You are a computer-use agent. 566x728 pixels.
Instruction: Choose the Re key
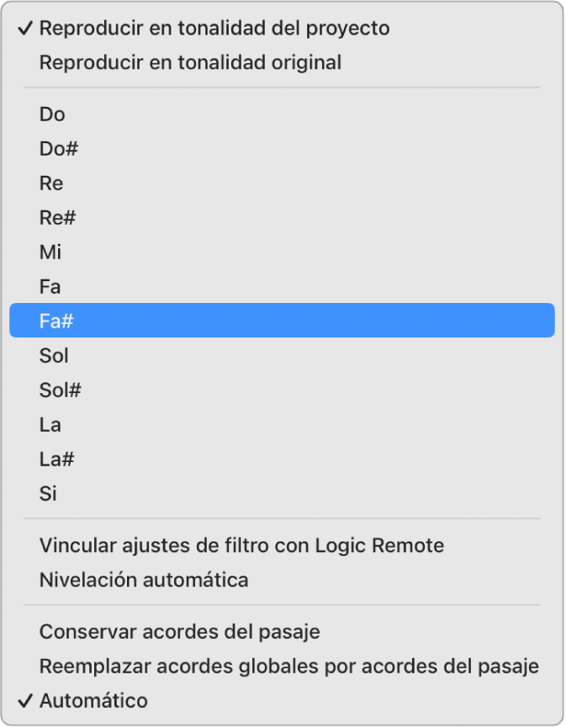coord(51,183)
